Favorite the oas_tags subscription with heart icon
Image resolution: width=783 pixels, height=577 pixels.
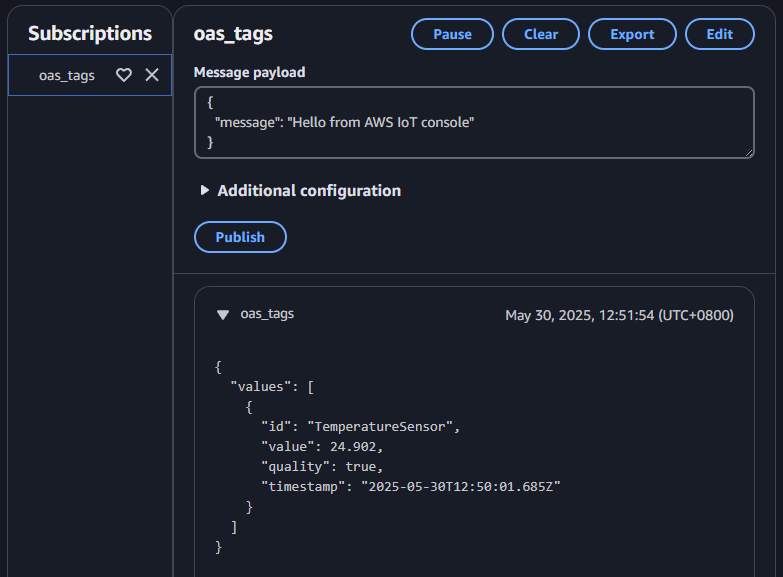[x=124, y=75]
